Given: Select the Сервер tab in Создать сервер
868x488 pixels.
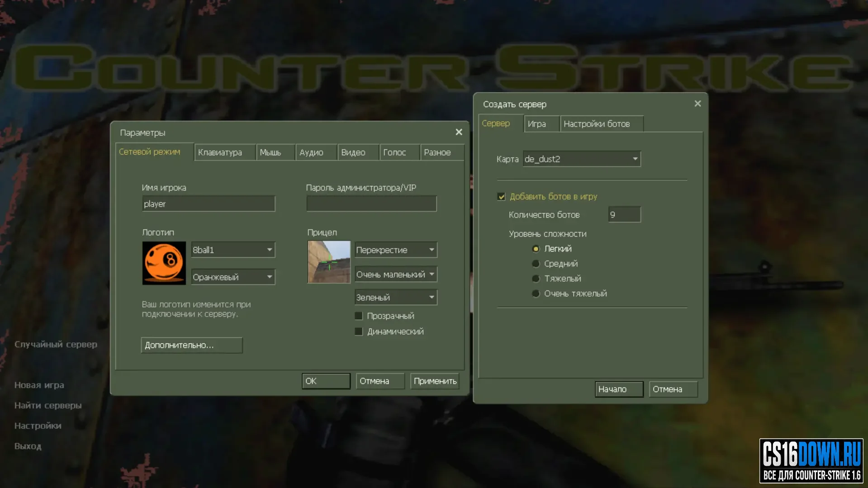Looking at the screenshot, I should pyautogui.click(x=501, y=123).
